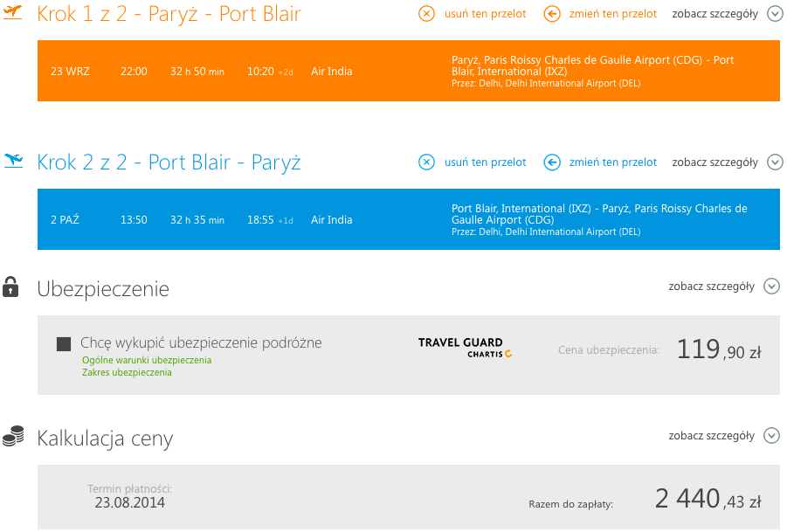This screenshot has width=787, height=532.
Task: Click the 'Cena ubezpieczenia:' label
Action: pos(608,349)
